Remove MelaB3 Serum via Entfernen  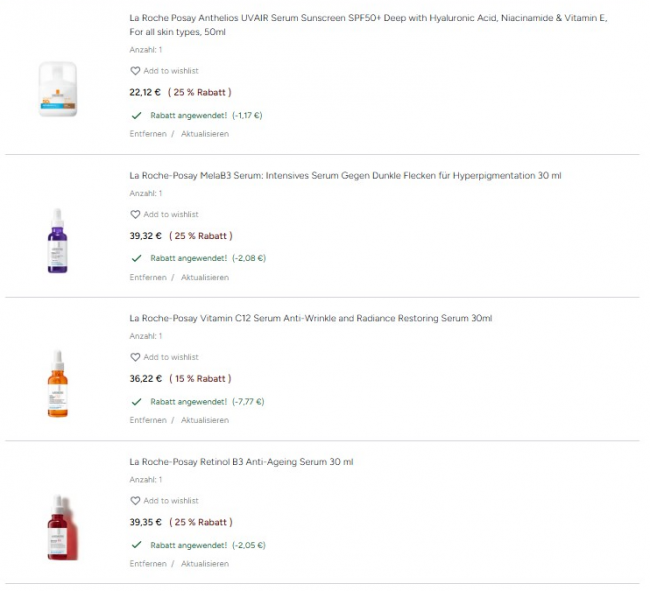(x=148, y=277)
